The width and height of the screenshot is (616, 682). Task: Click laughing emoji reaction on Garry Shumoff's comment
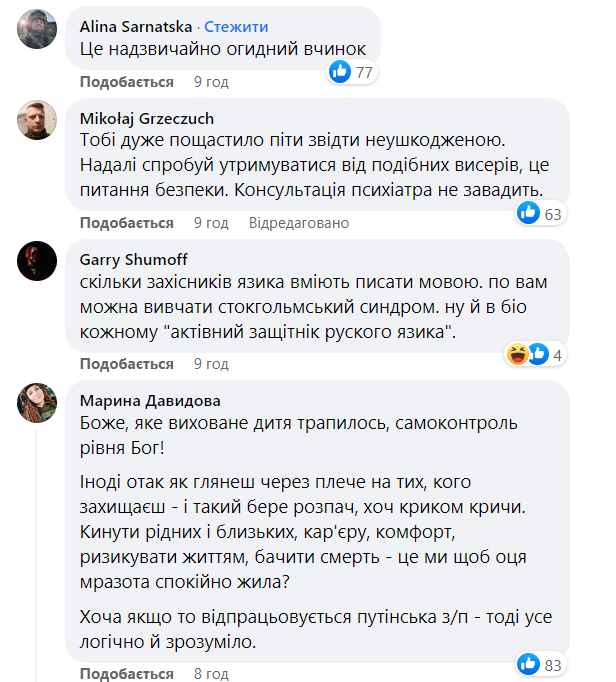coord(518,353)
